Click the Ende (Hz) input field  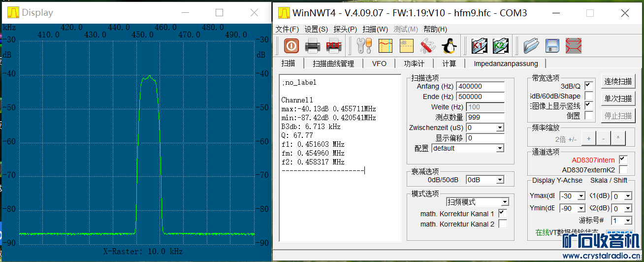point(481,97)
